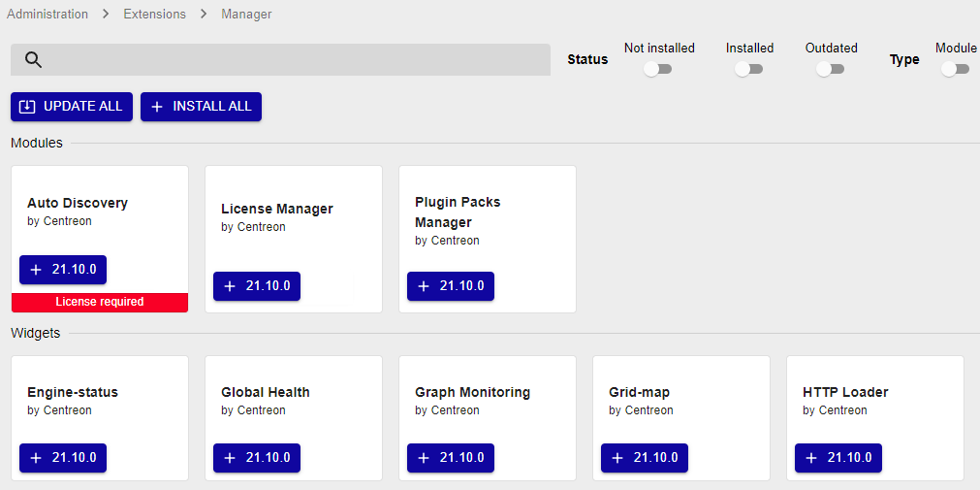Click into the extensions search field
The image size is (980, 490).
click(291, 60)
